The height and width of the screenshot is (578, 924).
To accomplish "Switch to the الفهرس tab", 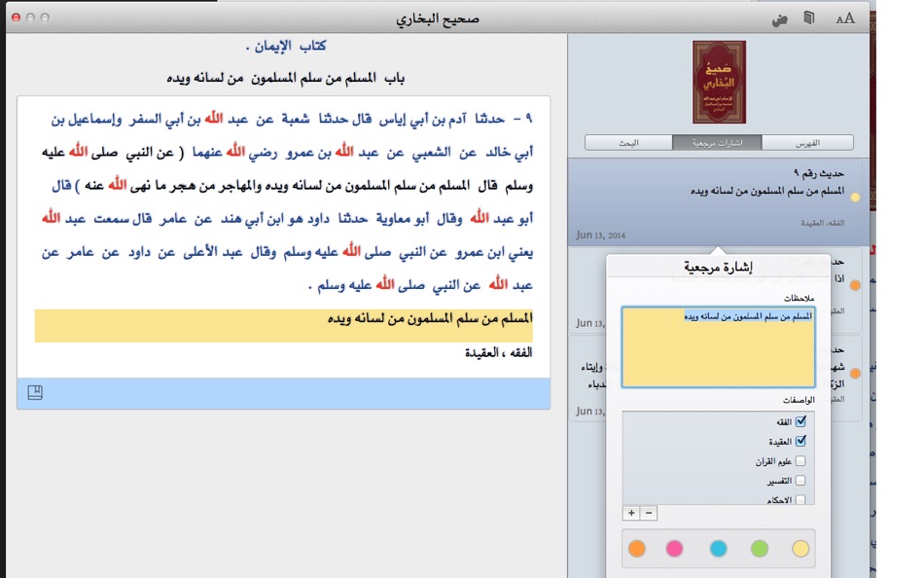I will [807, 143].
